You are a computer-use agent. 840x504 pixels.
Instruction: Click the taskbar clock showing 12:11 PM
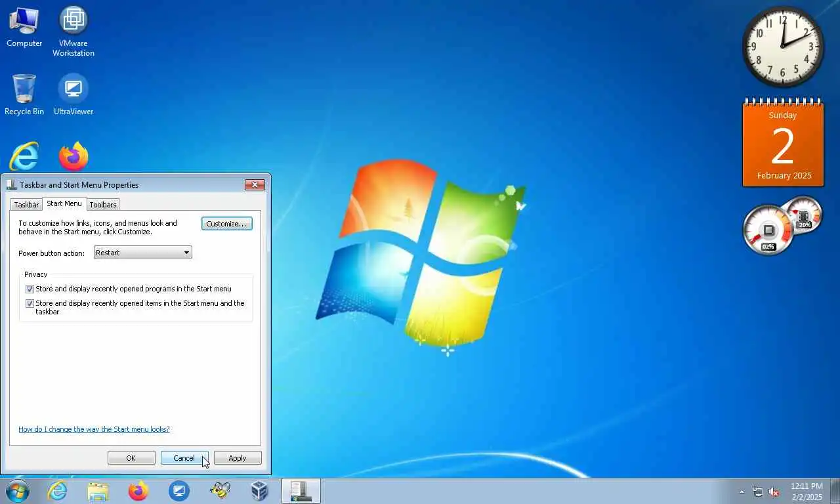tap(807, 492)
